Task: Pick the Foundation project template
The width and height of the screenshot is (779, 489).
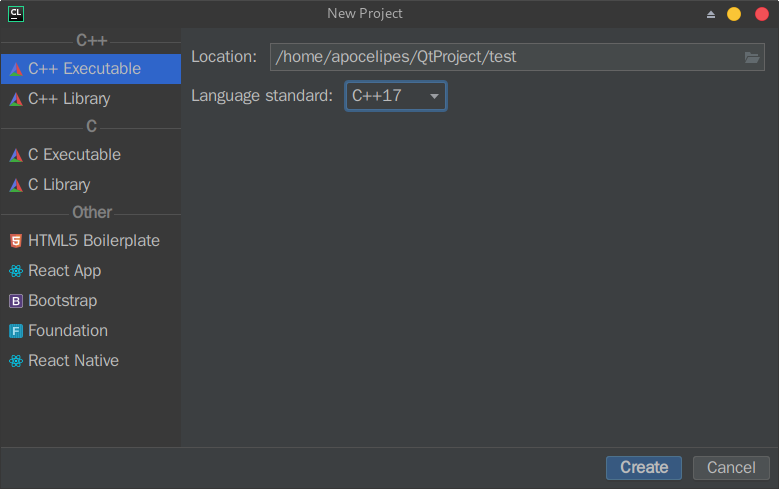Action: [x=68, y=331]
